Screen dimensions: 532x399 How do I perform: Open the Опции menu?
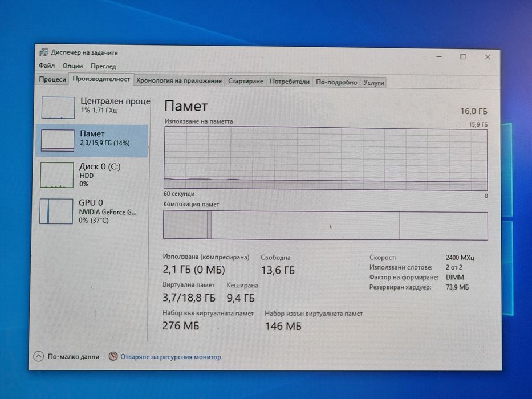(72, 66)
